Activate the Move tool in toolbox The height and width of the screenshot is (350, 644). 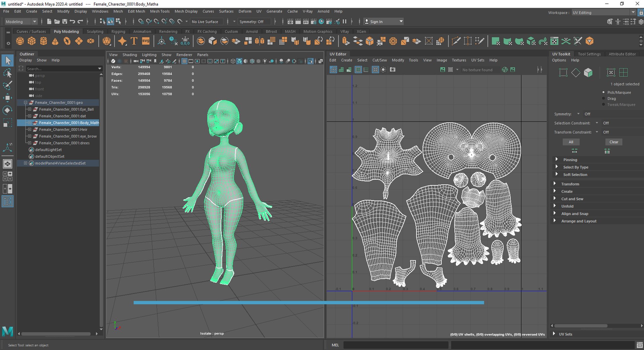8,98
